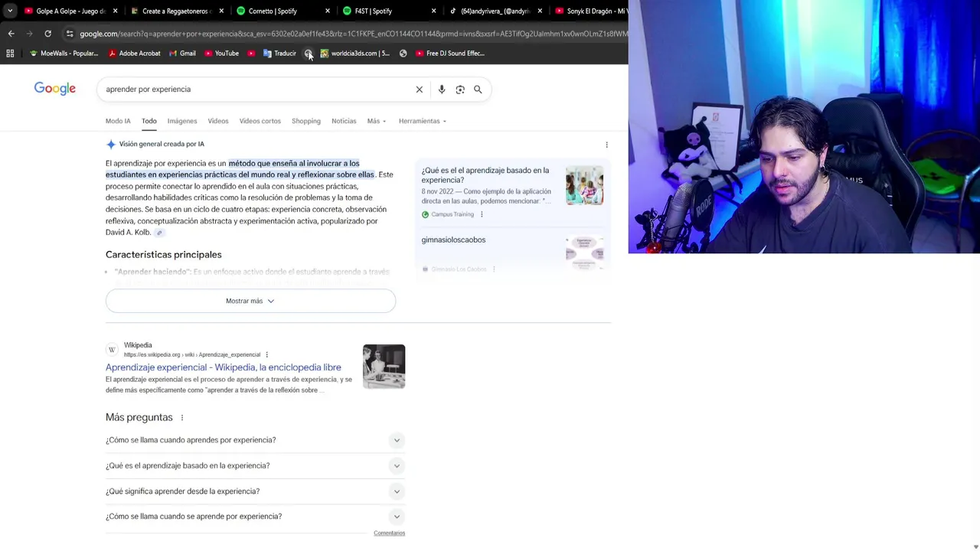Expand '¿Cómo se llama cuando aprendes por experiencia?'
The image size is (980, 551).
[x=255, y=440]
